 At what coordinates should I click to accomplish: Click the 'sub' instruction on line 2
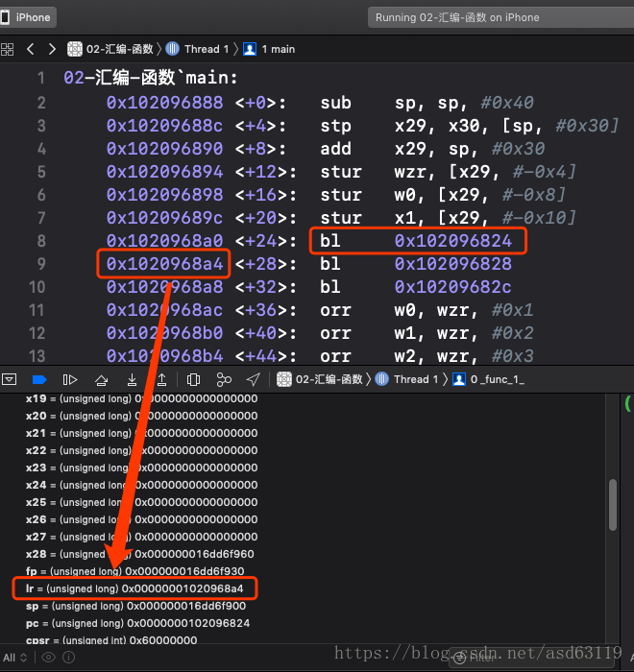[336, 103]
